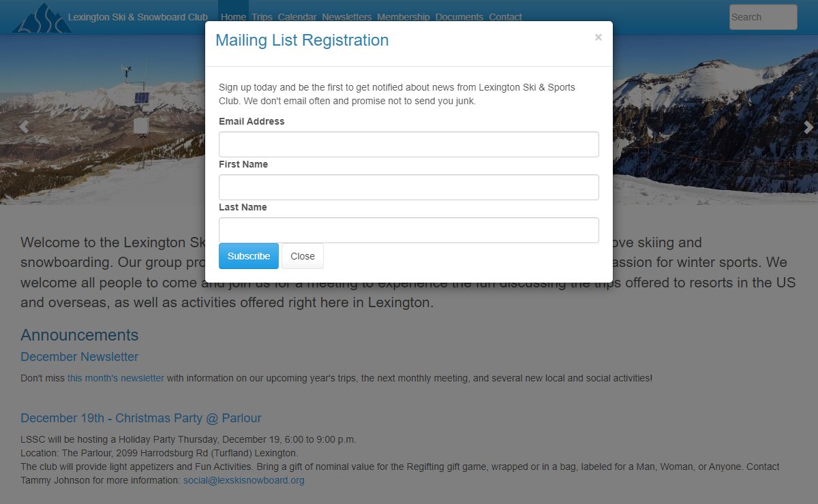
Task: Open the December Newsletter announcement heading
Action: click(79, 357)
